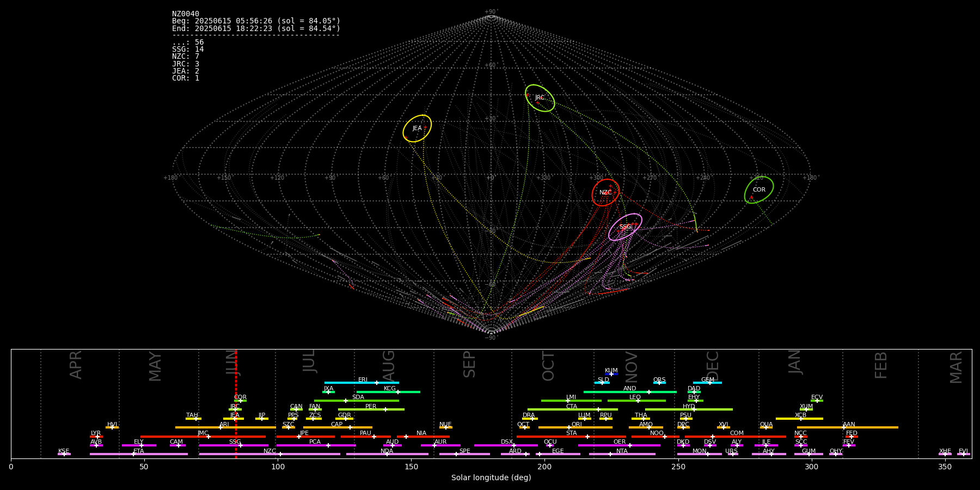Click the EVI shower label in the timeline
Image resolution: width=980 pixels, height=490 pixels.
pyautogui.click(x=963, y=451)
